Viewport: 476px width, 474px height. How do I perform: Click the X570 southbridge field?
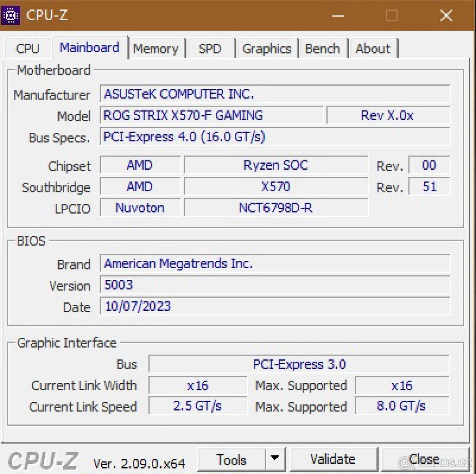coord(276,186)
